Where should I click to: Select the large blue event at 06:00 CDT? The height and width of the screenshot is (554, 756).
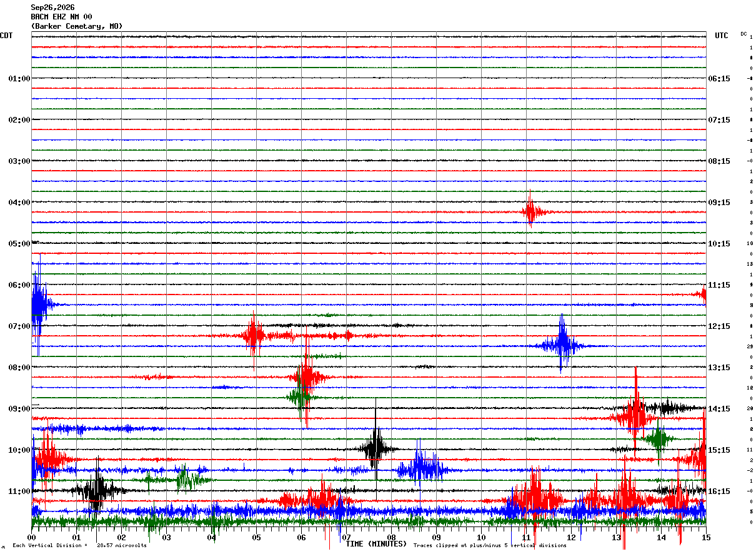click(39, 305)
